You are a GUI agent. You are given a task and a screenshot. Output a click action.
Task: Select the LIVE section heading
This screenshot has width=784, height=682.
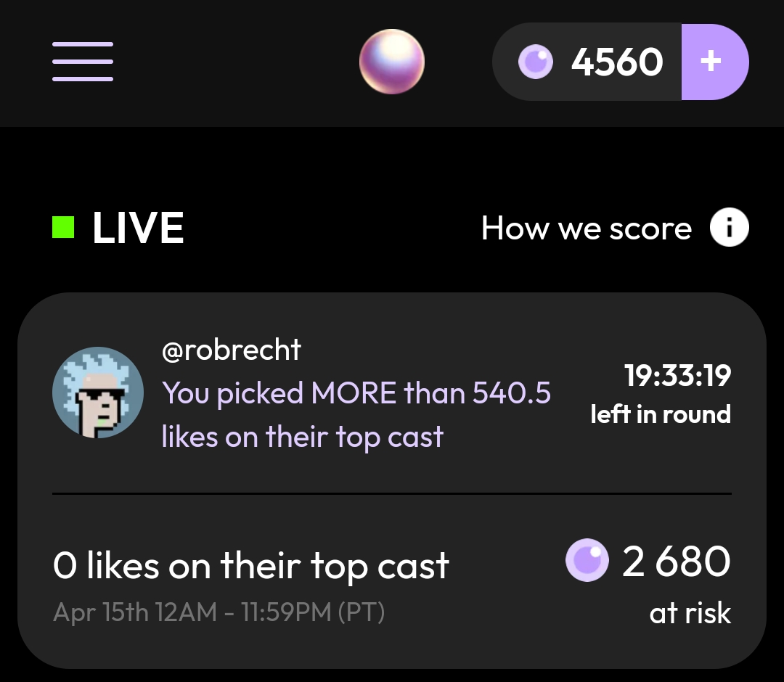click(x=138, y=228)
